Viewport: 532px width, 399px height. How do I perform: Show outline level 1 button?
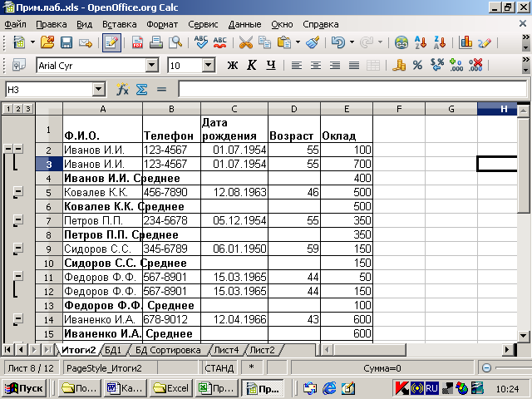[x=8, y=109]
